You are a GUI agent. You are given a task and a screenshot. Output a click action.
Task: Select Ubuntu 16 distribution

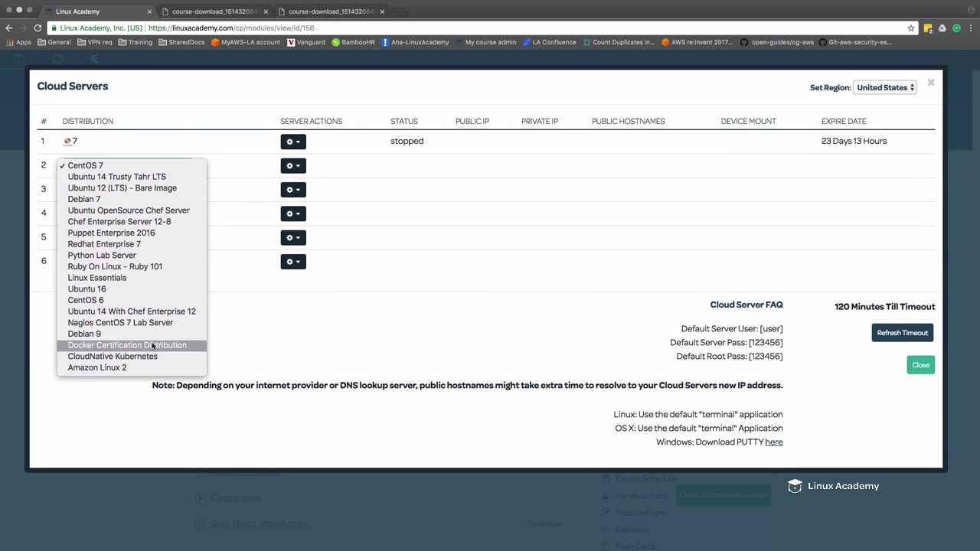tap(132, 289)
